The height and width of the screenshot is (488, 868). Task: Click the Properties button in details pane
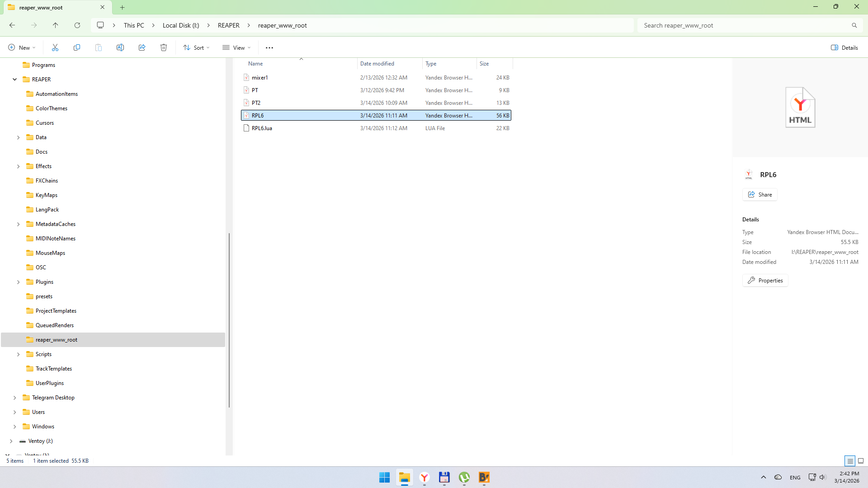click(765, 281)
